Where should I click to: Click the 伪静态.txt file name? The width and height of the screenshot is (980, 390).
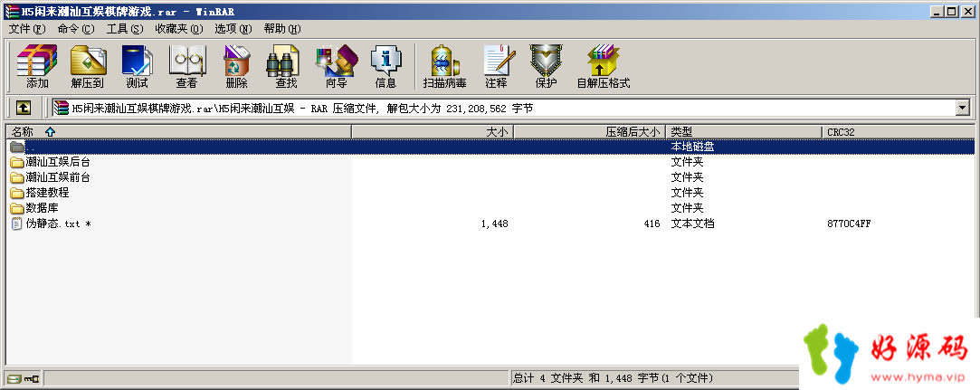[x=58, y=224]
